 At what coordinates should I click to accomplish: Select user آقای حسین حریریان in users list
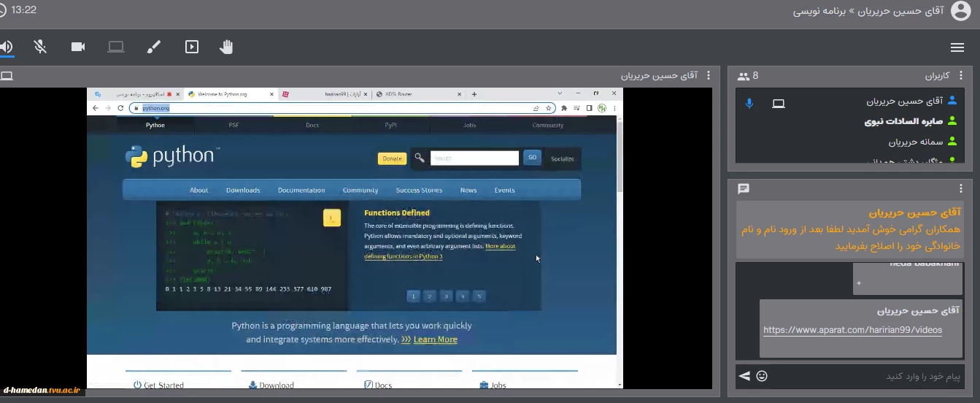904,102
